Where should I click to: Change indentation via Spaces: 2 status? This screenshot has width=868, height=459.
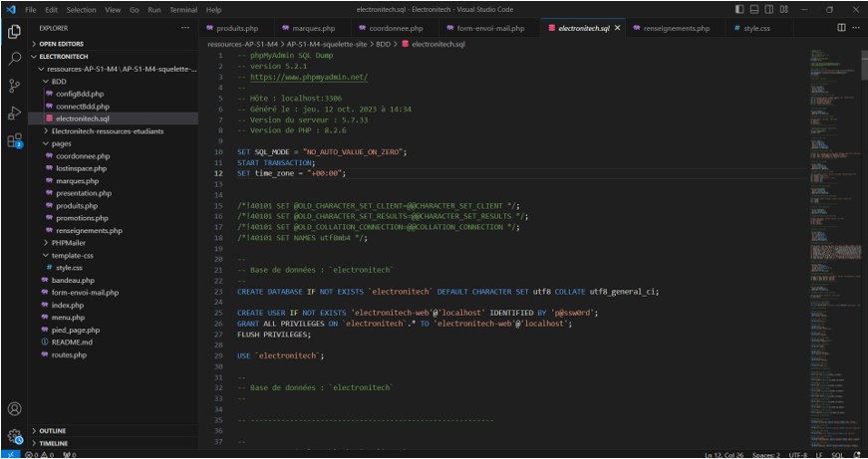(x=766, y=455)
